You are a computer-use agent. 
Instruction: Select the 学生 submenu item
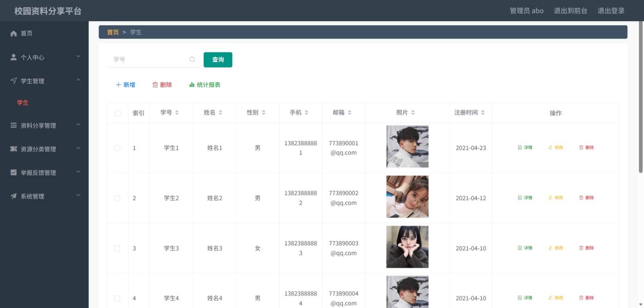[23, 103]
